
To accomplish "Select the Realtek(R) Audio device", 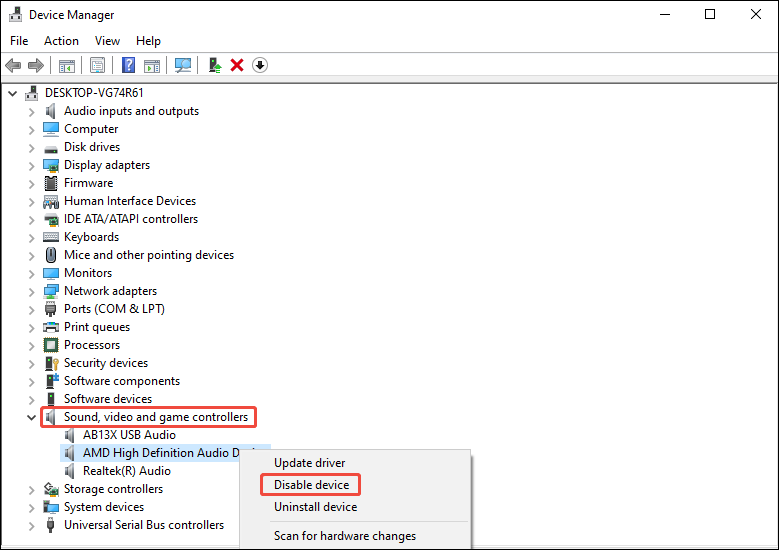I will point(127,471).
